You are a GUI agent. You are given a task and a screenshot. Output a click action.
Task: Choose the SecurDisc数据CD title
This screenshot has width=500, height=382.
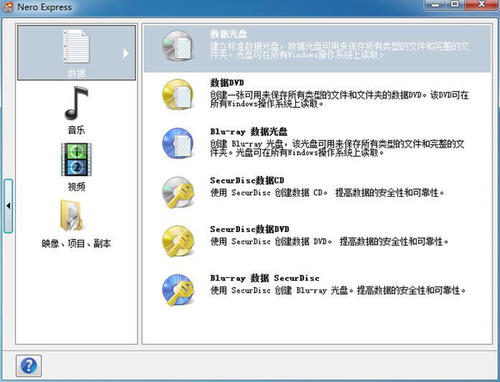(247, 180)
